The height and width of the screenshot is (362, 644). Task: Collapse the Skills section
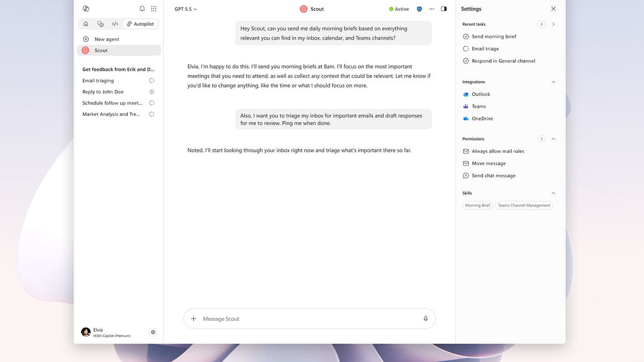[553, 193]
